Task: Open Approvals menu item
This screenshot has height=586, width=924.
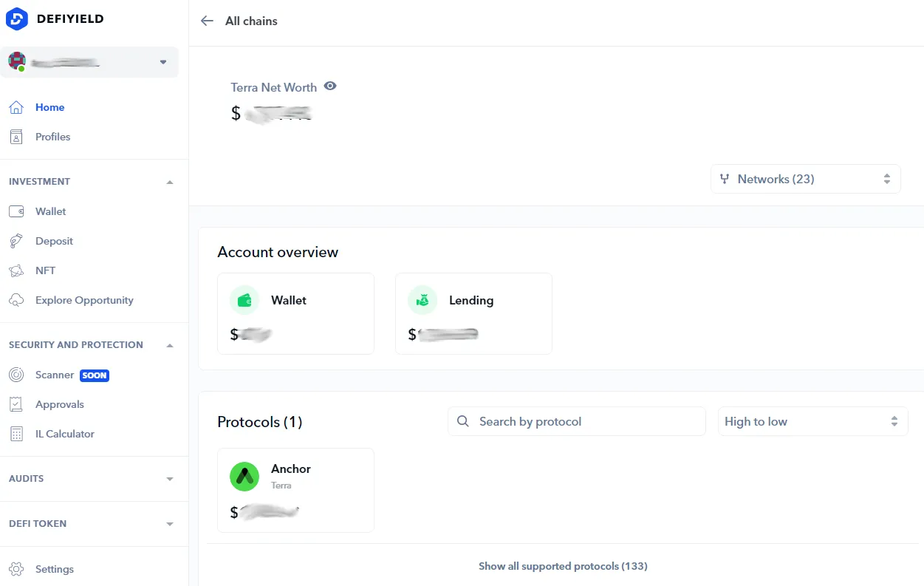Action: point(60,404)
